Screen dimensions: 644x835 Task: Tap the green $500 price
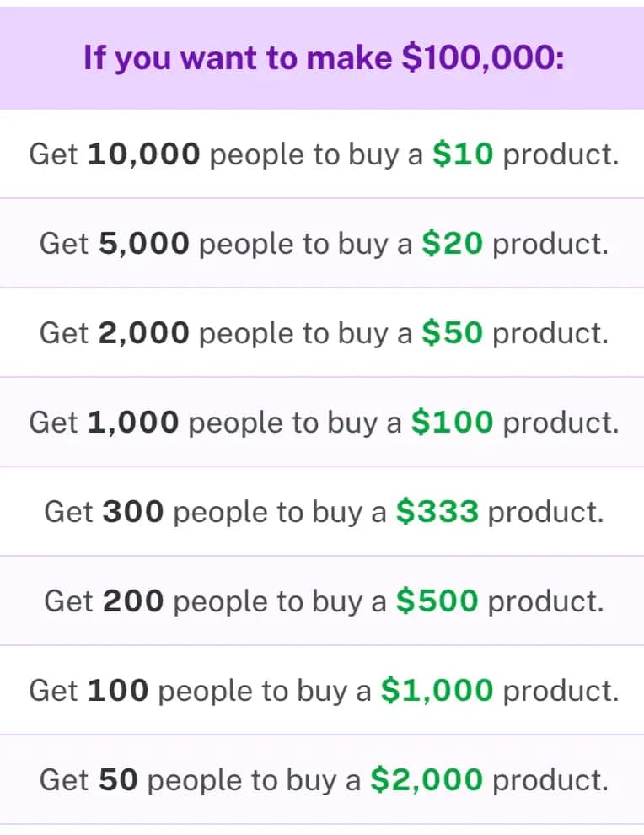tap(437, 601)
